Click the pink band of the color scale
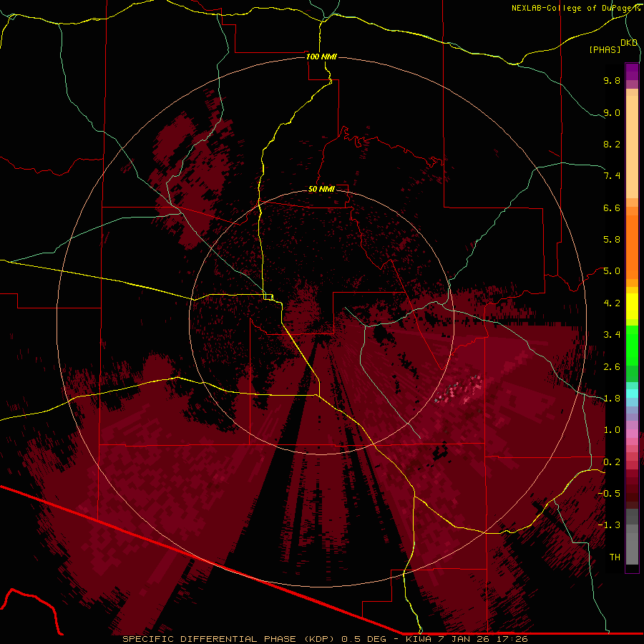This screenshot has width=644, height=644. [632, 434]
